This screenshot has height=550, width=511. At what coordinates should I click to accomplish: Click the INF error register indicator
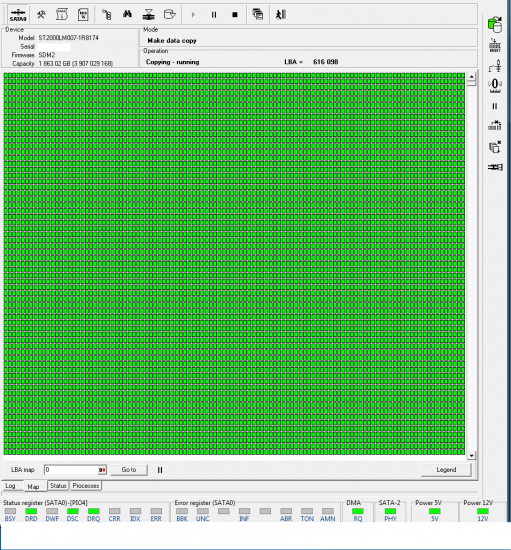244,511
